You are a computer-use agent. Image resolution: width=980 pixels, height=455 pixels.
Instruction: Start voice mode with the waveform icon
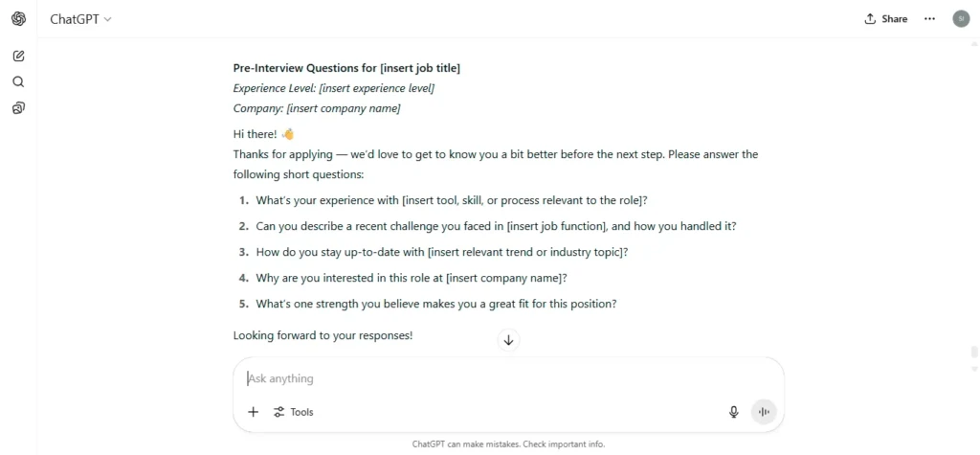click(763, 412)
